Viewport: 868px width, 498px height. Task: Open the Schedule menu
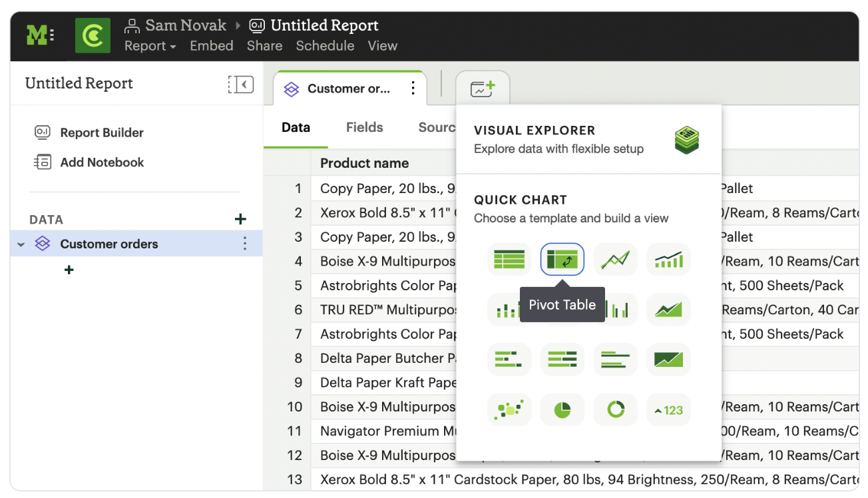click(325, 46)
